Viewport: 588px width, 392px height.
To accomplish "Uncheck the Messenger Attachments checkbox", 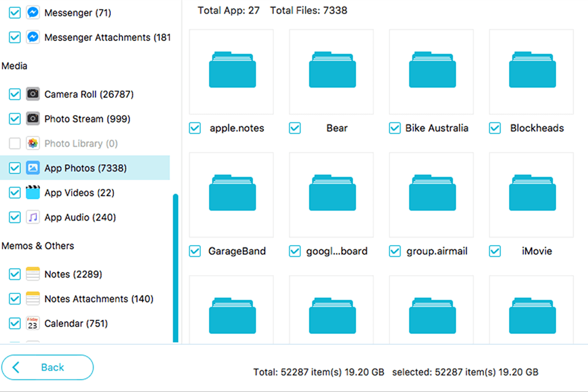I will click(x=15, y=37).
